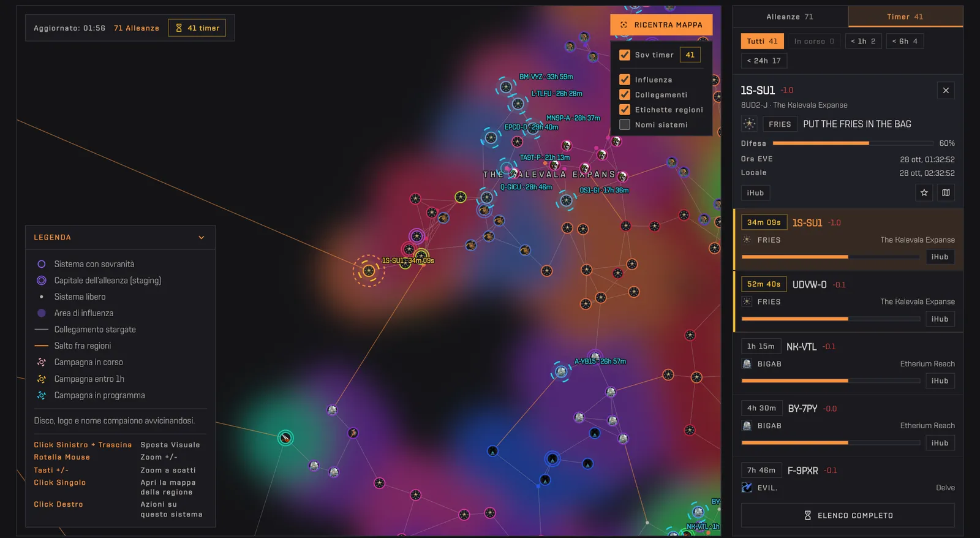Screen dimensions: 980x538
Task: Click the EVIL. alliance logo icon
Action: (747, 488)
